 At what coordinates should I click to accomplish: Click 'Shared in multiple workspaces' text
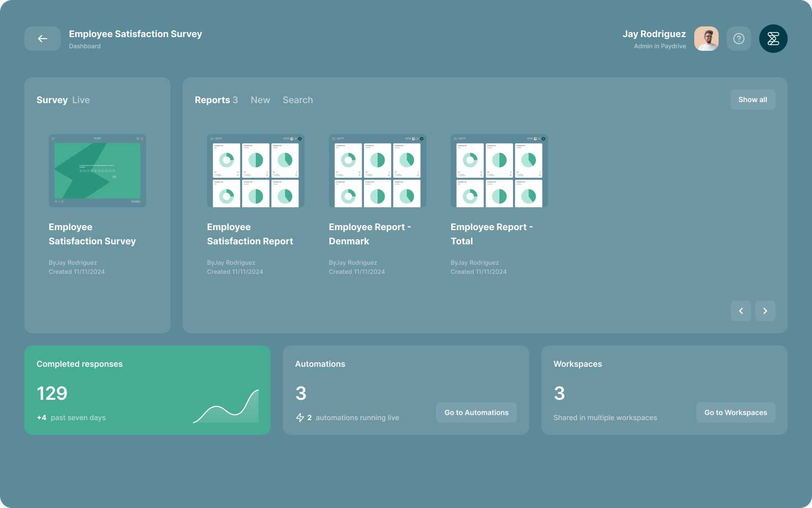click(605, 418)
